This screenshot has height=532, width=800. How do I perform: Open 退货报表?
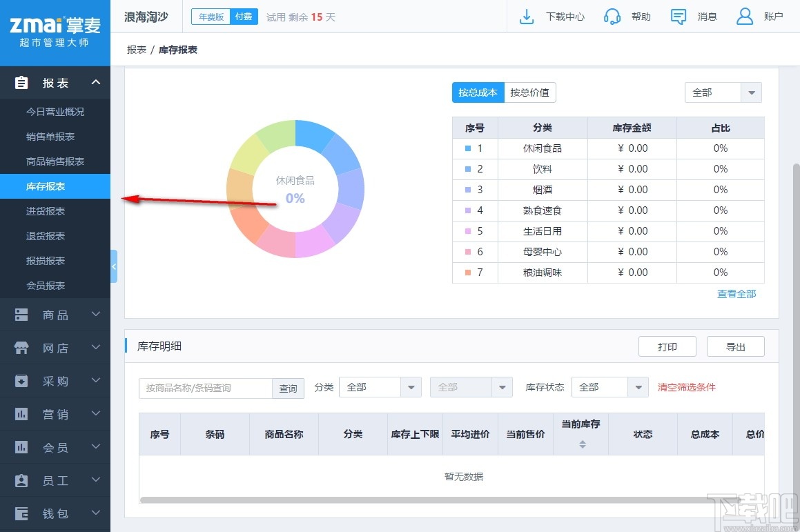click(x=55, y=236)
